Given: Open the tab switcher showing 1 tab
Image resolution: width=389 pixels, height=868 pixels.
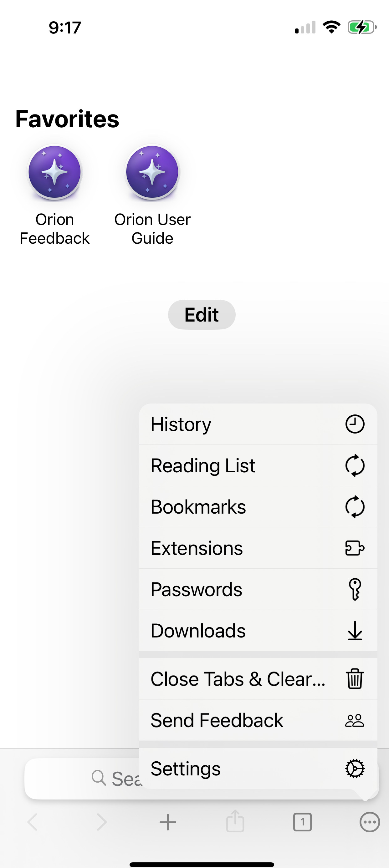Looking at the screenshot, I should [x=302, y=822].
